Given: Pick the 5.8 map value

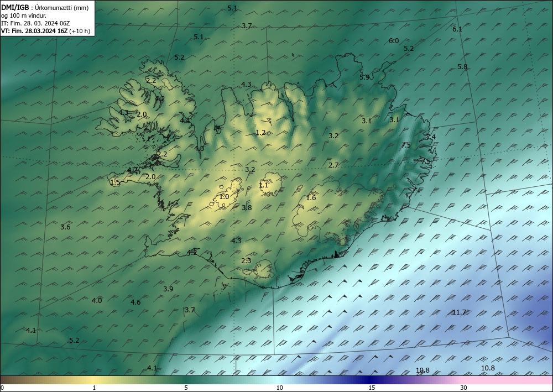Looking at the screenshot, I should [x=462, y=67].
